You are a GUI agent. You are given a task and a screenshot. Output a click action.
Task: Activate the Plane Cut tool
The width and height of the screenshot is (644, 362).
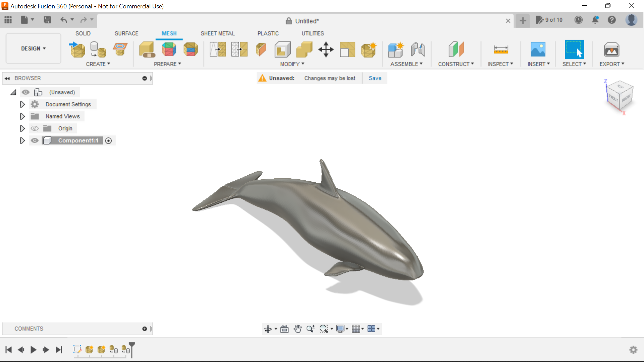pyautogui.click(x=261, y=49)
